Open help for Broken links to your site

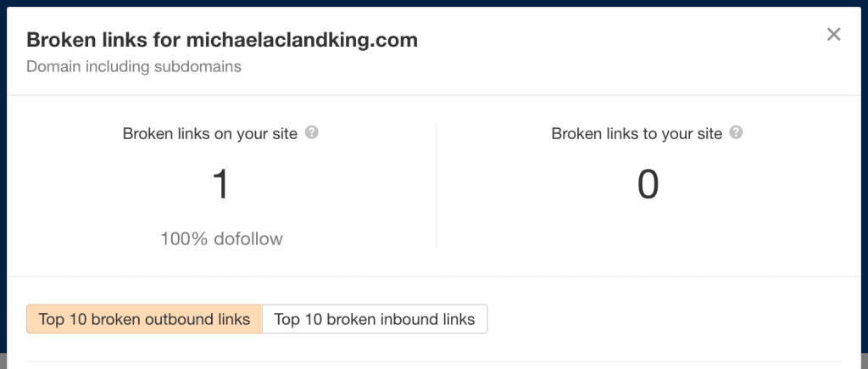click(736, 133)
